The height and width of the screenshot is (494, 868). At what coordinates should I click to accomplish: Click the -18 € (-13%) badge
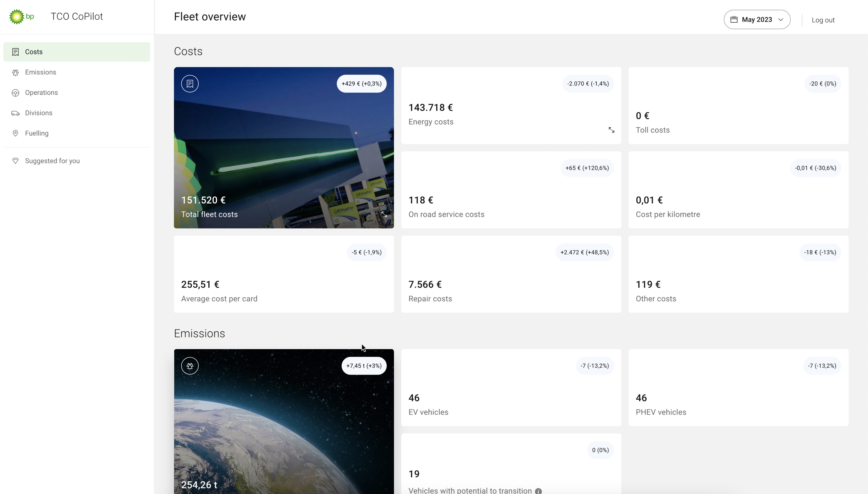(820, 252)
